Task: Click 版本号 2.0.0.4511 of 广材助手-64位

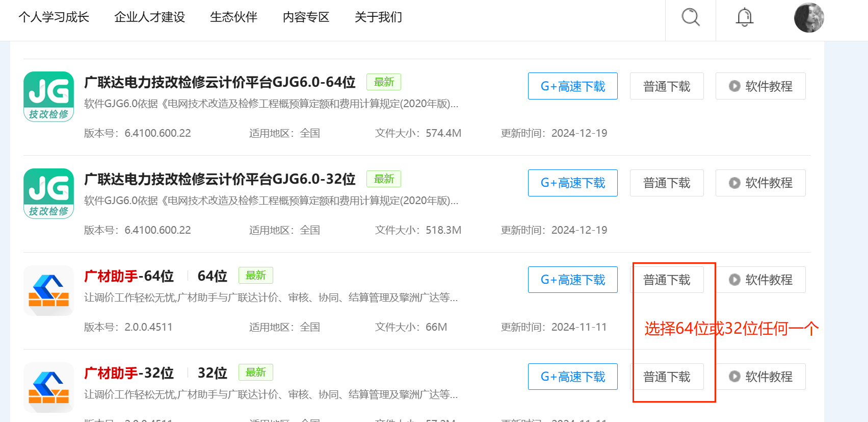Action: pos(128,327)
